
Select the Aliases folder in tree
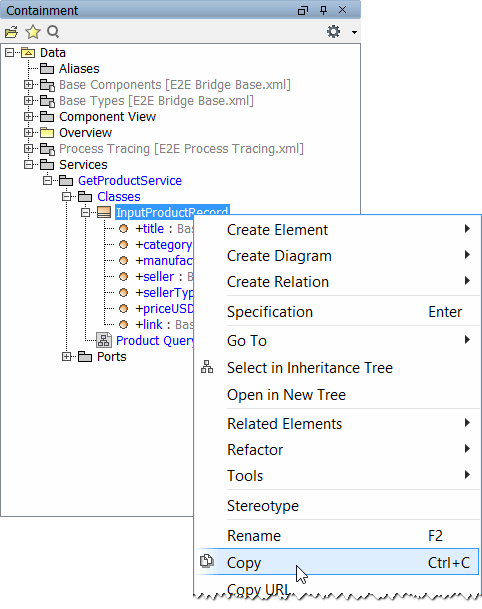[79, 69]
